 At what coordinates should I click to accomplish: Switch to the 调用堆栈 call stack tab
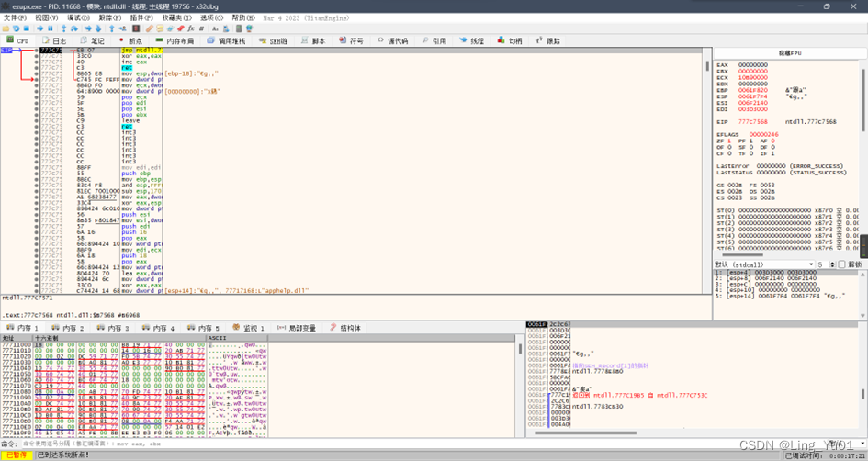pos(227,40)
